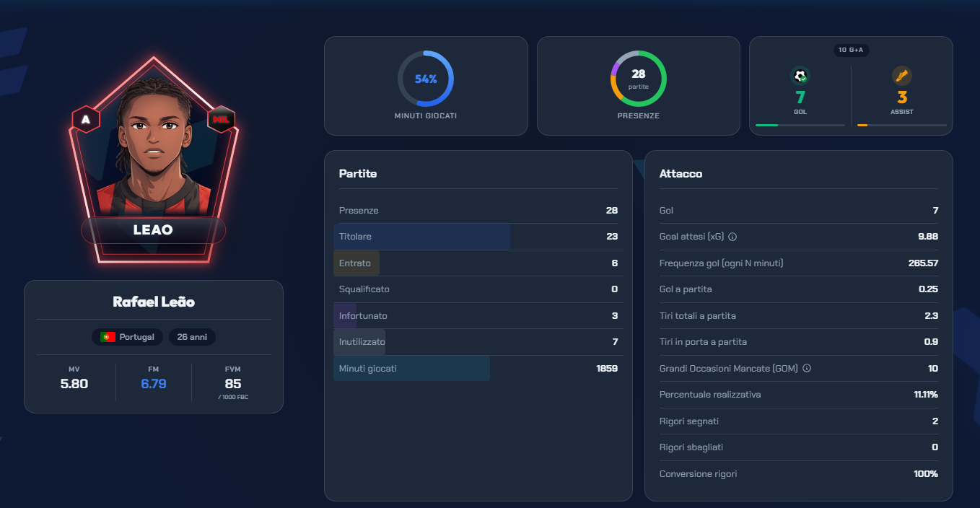Click the 'Percentuale realizzativa' row
The width and height of the screenshot is (980, 508).
click(799, 395)
